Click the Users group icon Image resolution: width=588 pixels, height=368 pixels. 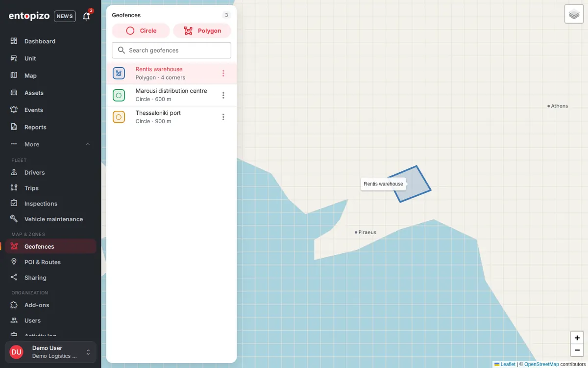(x=14, y=320)
